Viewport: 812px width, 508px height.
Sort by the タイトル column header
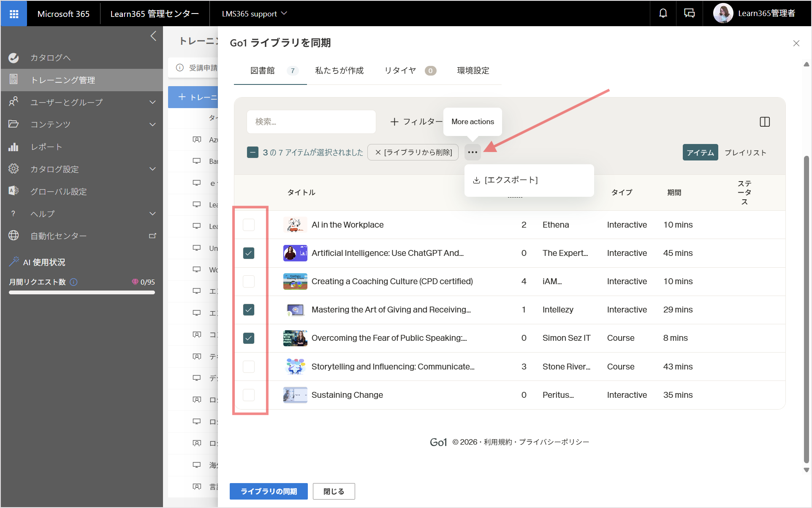point(301,193)
